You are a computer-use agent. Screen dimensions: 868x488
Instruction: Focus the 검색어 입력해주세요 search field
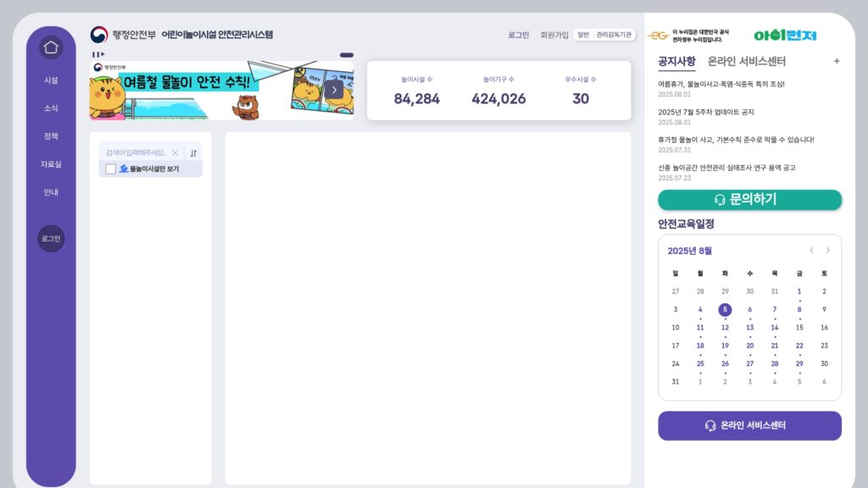pos(136,152)
